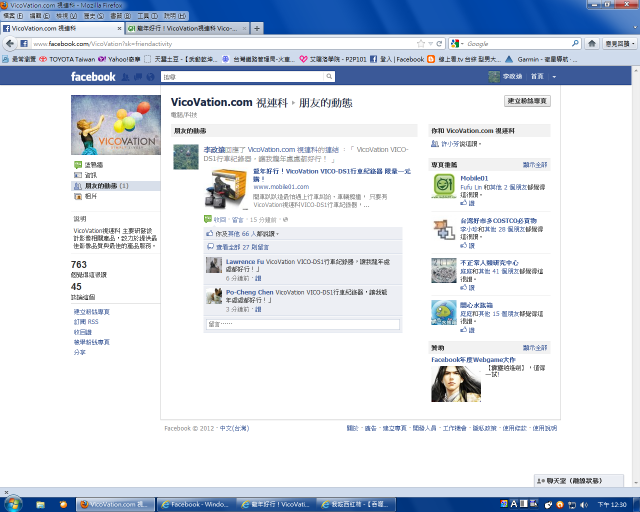Open Facebook friend requests icon

(126, 76)
